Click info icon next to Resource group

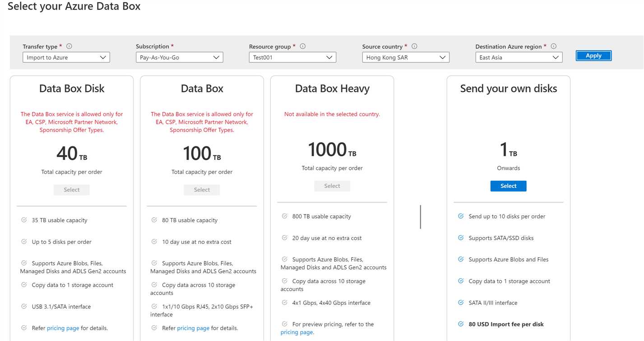[x=303, y=46]
